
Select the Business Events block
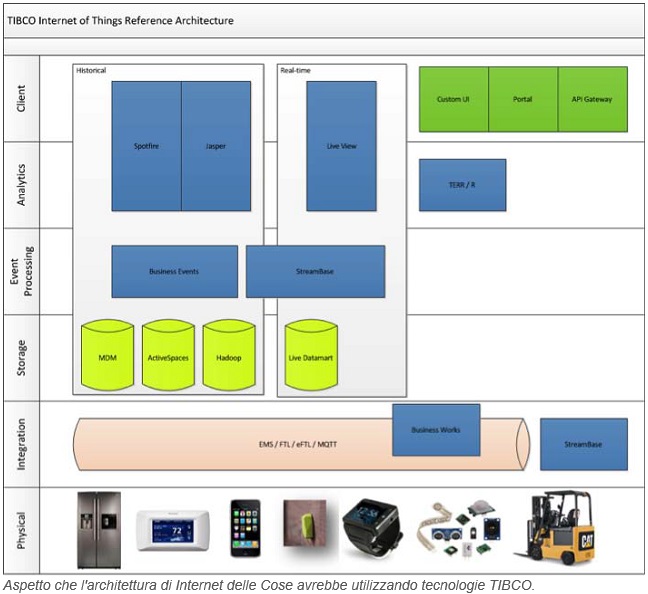pyautogui.click(x=174, y=272)
